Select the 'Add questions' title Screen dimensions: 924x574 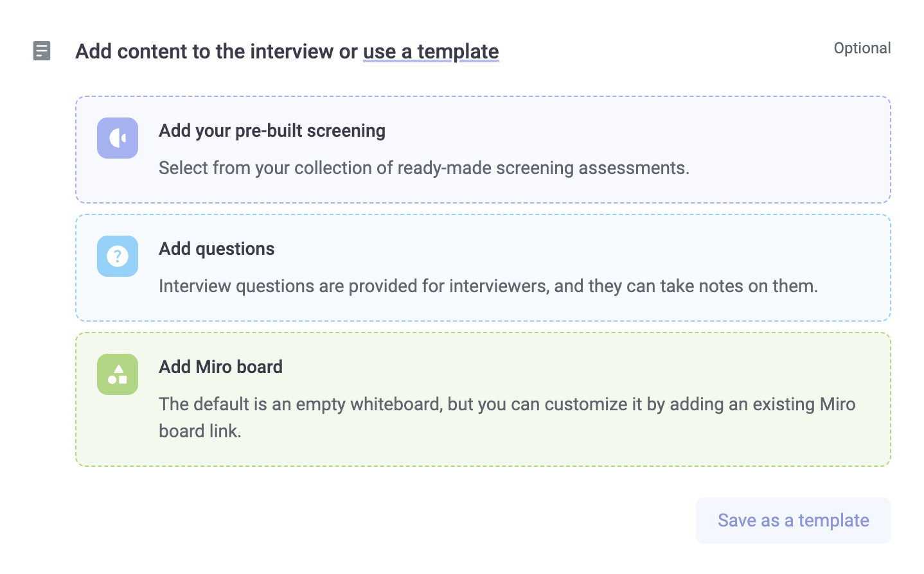point(217,249)
